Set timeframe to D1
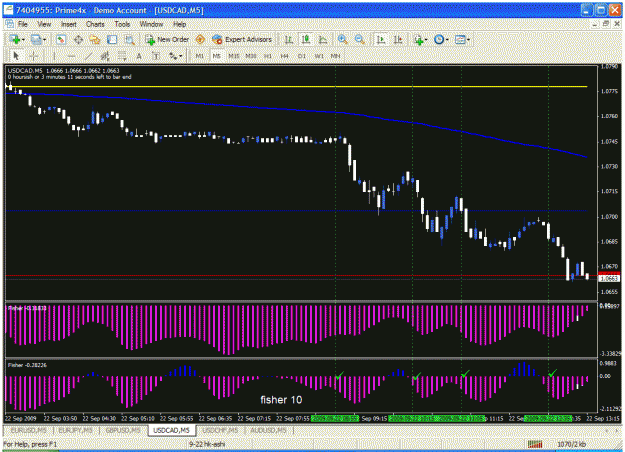 (x=301, y=56)
